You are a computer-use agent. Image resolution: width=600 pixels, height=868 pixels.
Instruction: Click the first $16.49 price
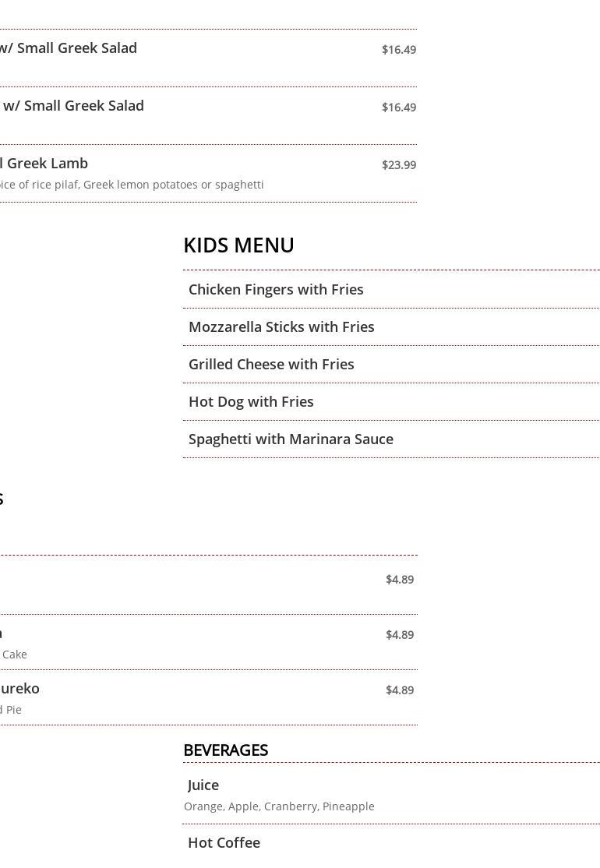click(398, 49)
